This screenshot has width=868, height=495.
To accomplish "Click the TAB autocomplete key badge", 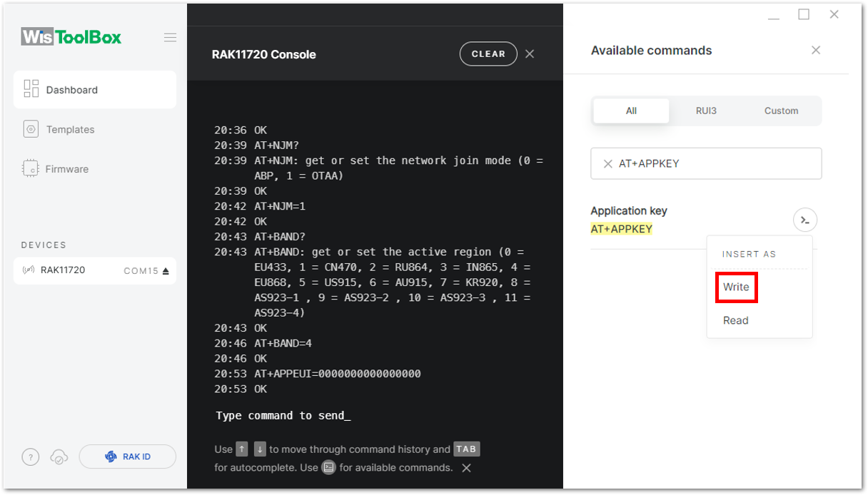I will click(466, 449).
